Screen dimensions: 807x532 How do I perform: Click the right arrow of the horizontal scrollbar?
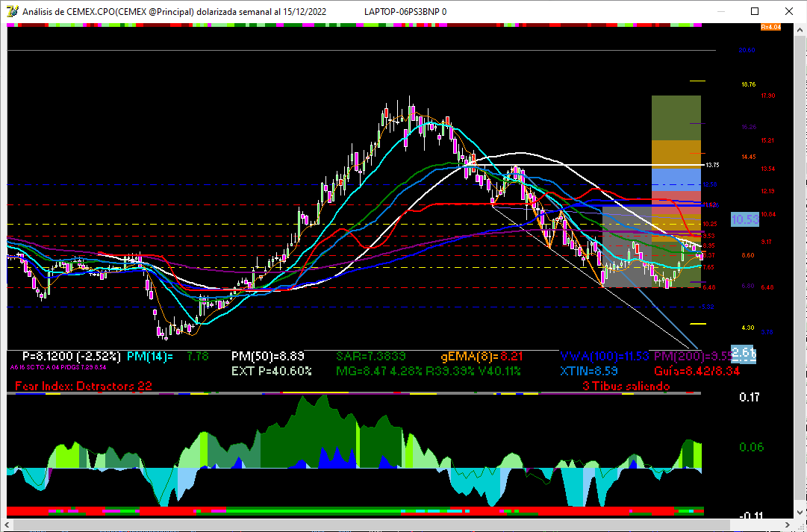coord(788,525)
